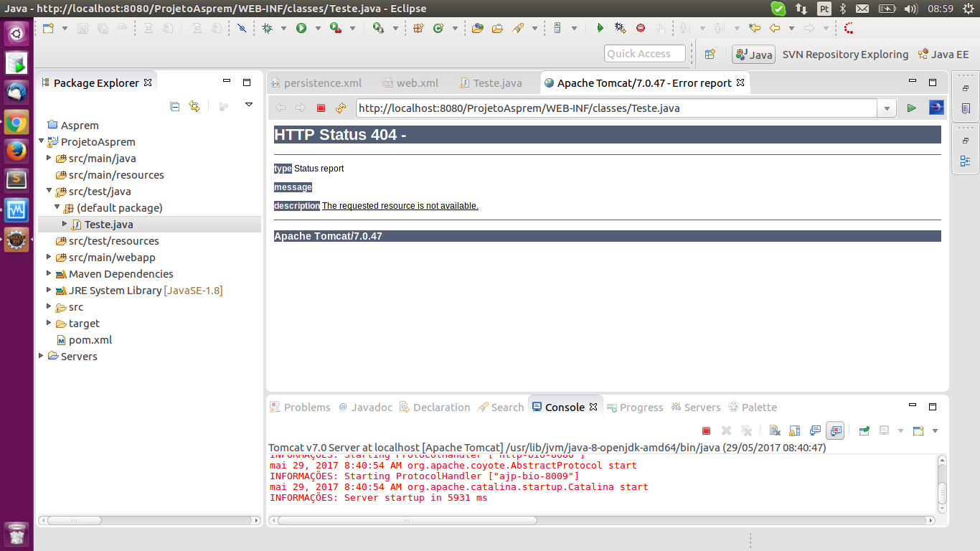Click the New wizard icon in the toolbar
This screenshot has height=551, width=980.
(48, 28)
